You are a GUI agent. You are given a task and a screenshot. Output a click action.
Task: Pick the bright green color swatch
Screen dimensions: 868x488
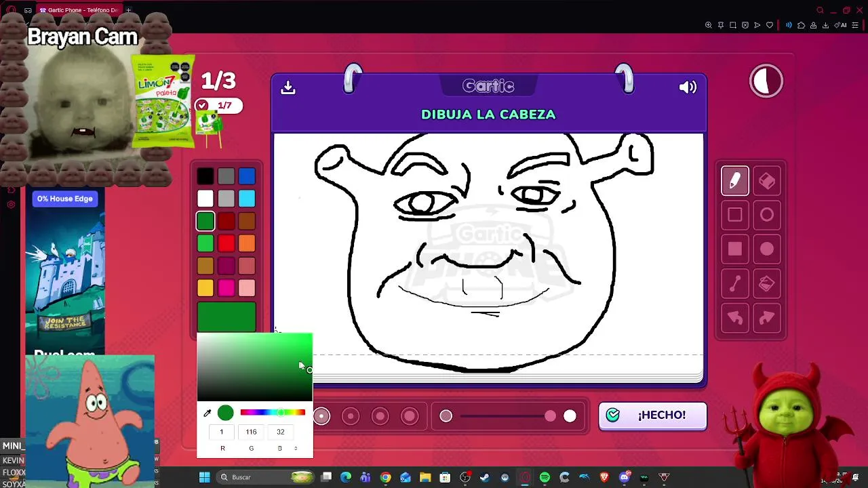tap(205, 243)
